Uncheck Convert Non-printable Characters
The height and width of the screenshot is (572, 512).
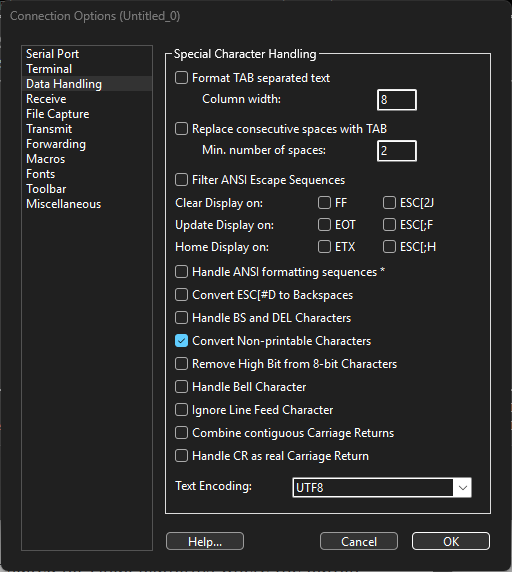pos(181,341)
